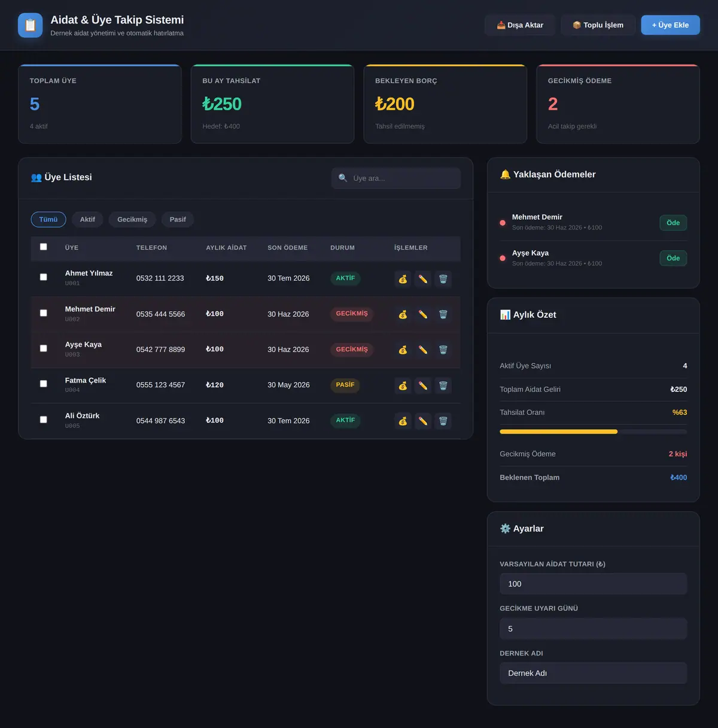
Task: Focus the Üye ara search field
Action: click(x=396, y=178)
